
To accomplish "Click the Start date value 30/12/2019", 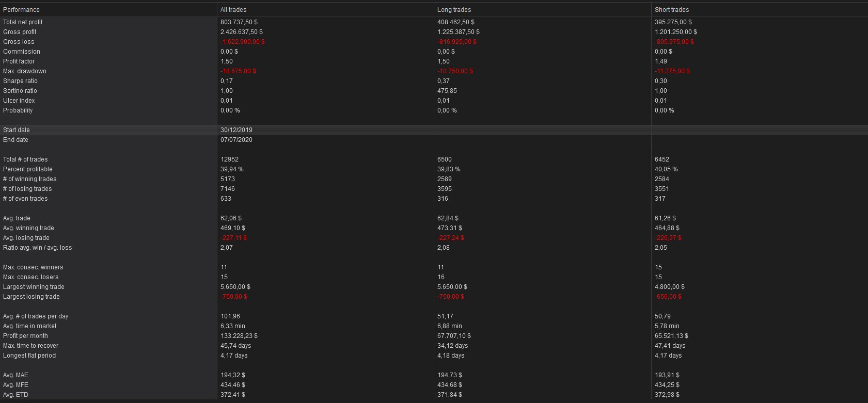I will (236, 130).
